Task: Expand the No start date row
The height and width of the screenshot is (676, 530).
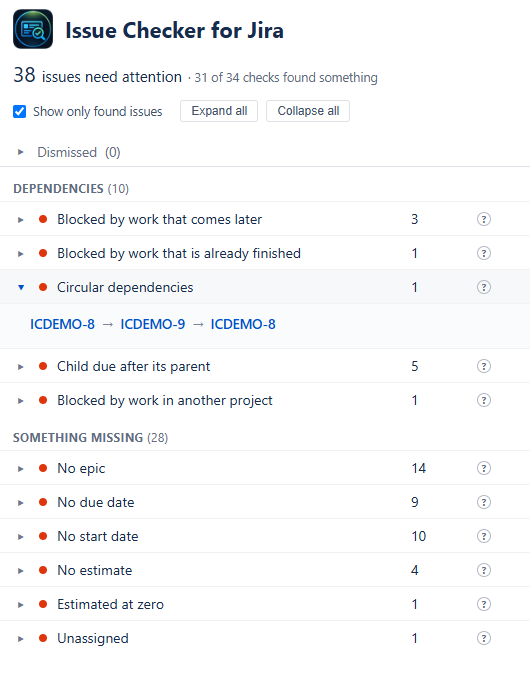Action: pyautogui.click(x=20, y=537)
